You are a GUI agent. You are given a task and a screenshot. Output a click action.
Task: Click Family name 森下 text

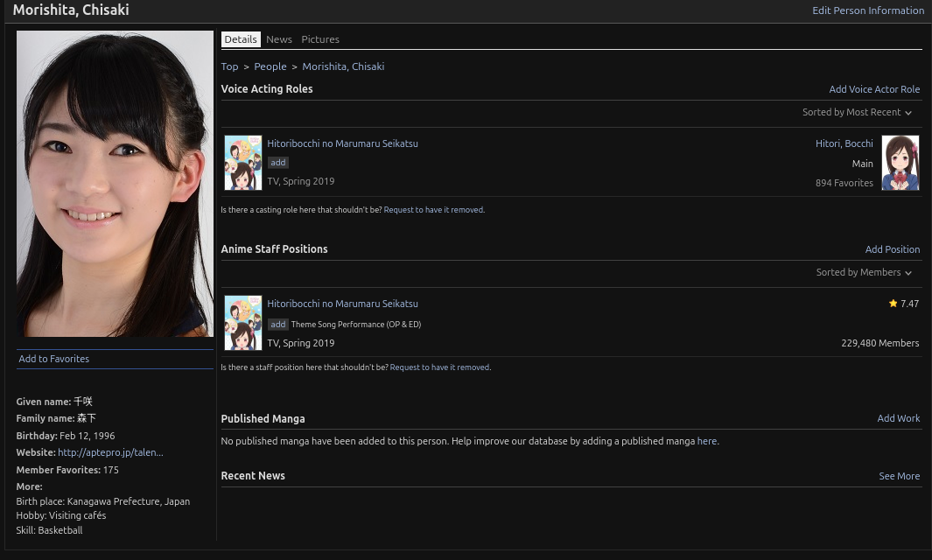pyautogui.click(x=56, y=418)
